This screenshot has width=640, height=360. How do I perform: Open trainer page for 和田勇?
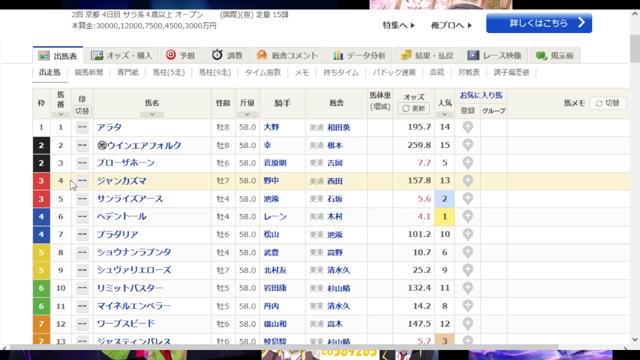coord(338,127)
